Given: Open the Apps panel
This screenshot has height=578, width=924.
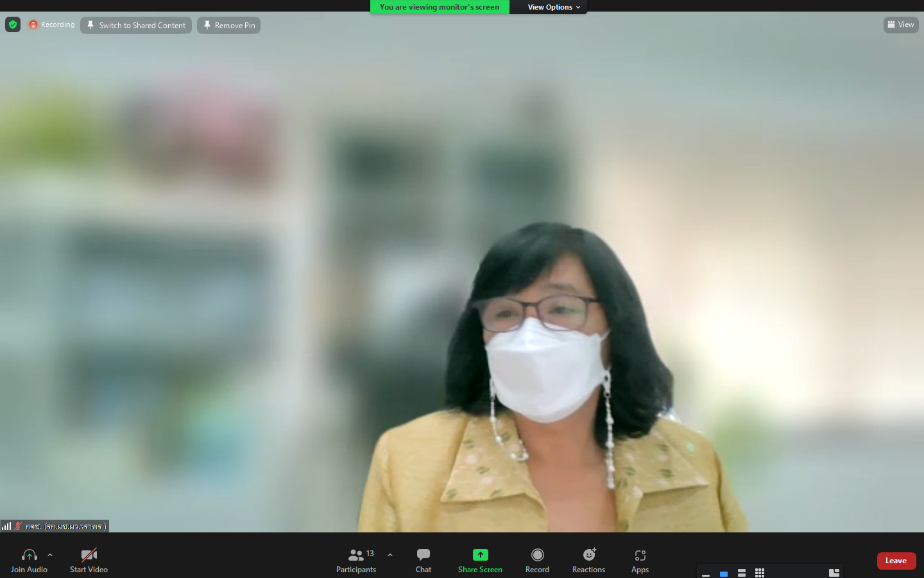Looking at the screenshot, I should point(640,561).
